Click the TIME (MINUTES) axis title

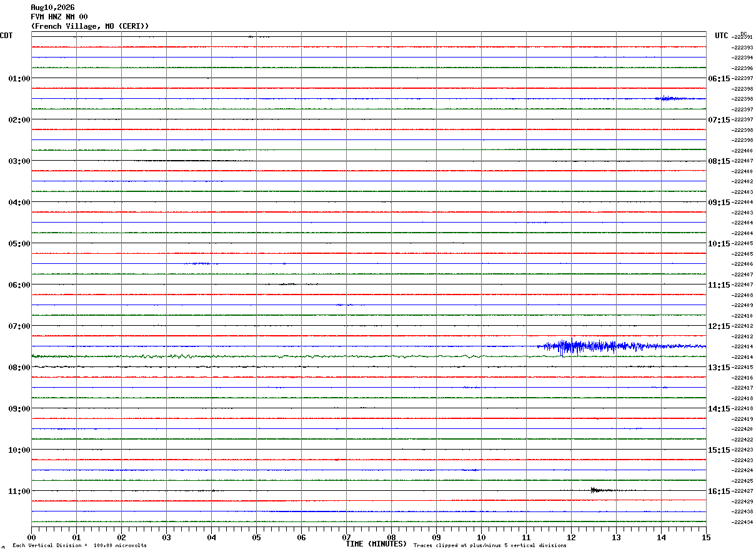click(x=376, y=544)
